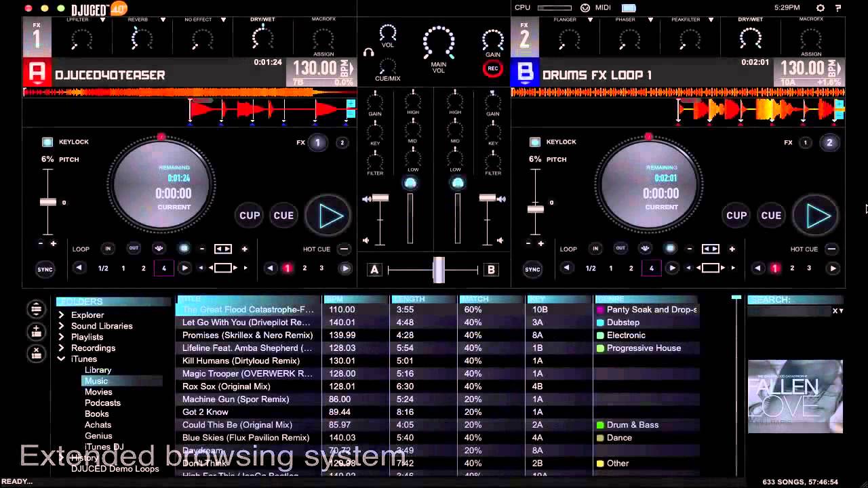Select the Podcasts item under iTunes
The image size is (868, 488).
(103, 403)
